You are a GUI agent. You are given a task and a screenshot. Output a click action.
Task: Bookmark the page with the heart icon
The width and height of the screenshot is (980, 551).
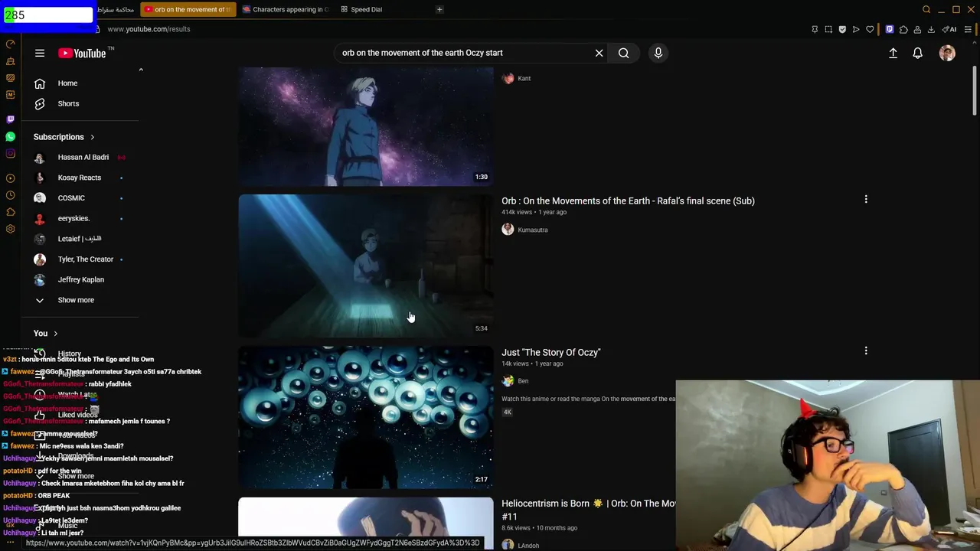(x=870, y=29)
